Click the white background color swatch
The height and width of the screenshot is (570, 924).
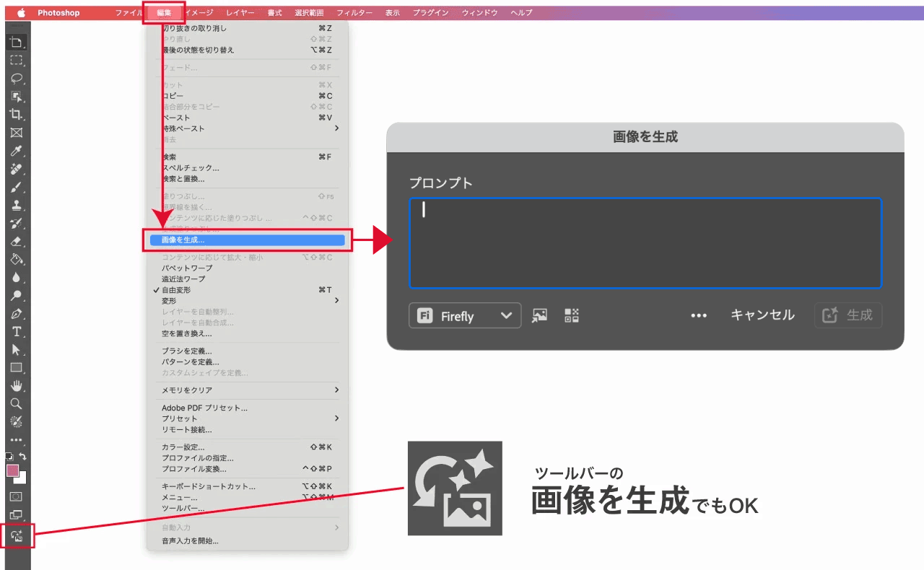tap(23, 479)
